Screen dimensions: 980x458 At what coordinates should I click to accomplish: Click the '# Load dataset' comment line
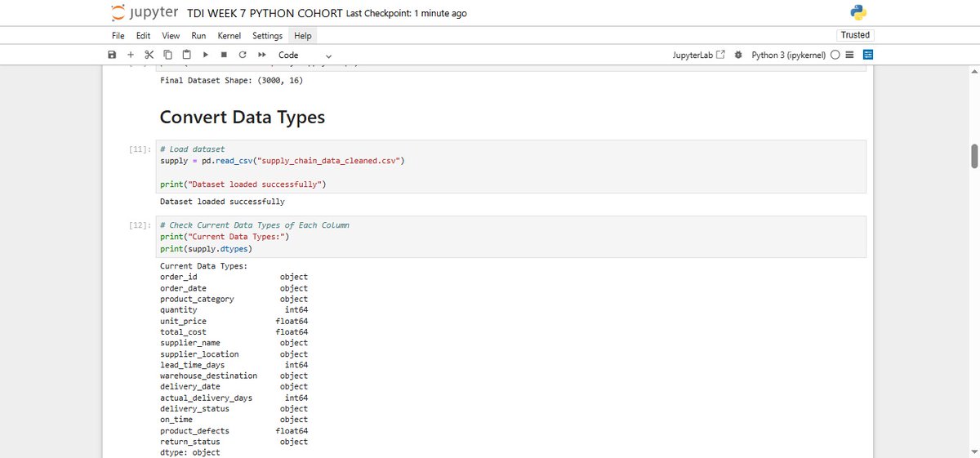pos(192,149)
